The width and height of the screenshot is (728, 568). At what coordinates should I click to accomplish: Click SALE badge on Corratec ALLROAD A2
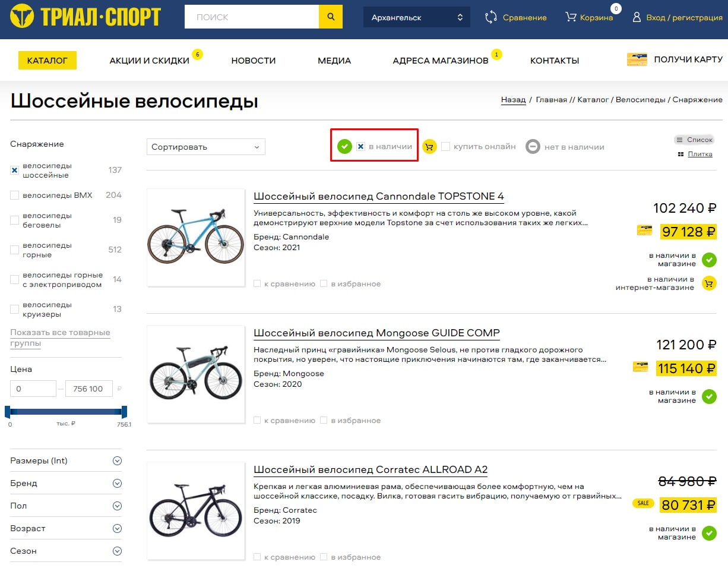tap(642, 503)
